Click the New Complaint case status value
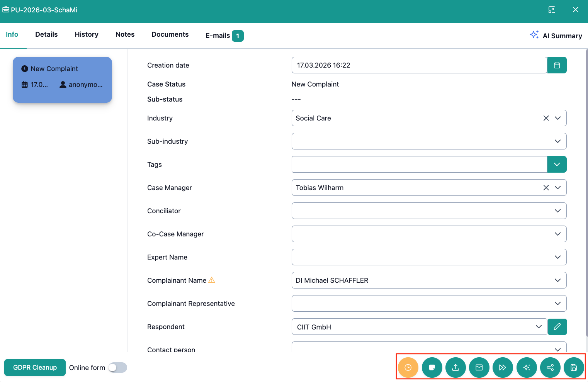Image resolution: width=588 pixels, height=382 pixels. [315, 84]
